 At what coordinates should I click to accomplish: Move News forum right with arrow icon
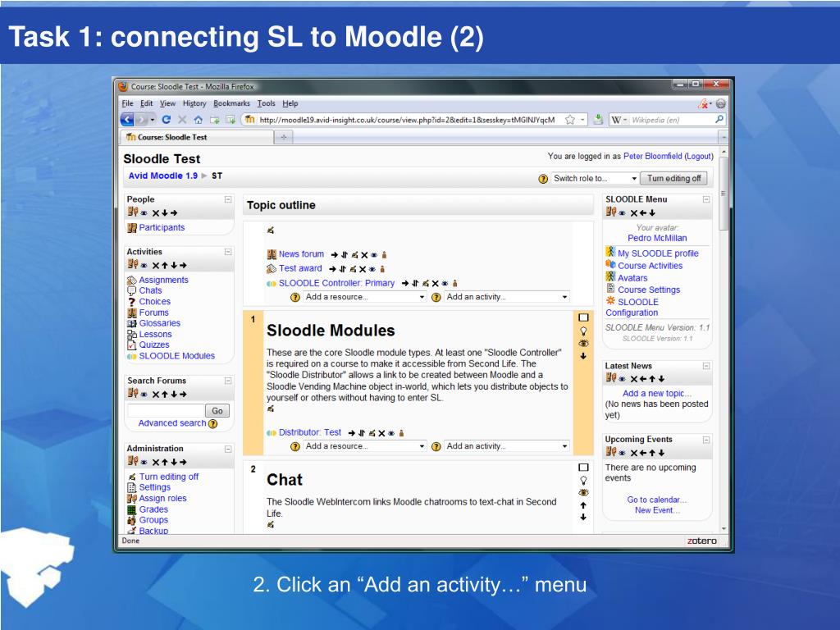(x=335, y=255)
